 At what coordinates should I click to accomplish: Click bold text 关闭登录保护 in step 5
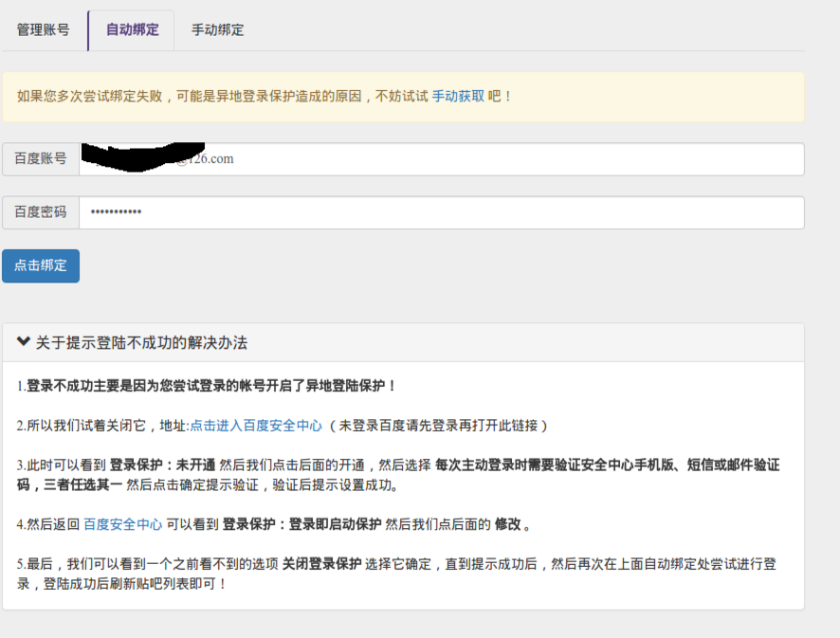[x=322, y=564]
